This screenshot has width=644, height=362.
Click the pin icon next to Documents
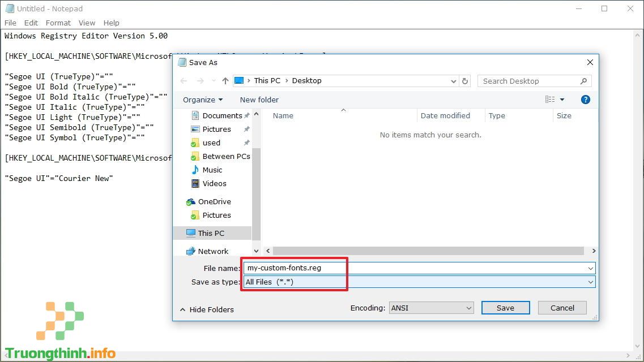tap(246, 115)
